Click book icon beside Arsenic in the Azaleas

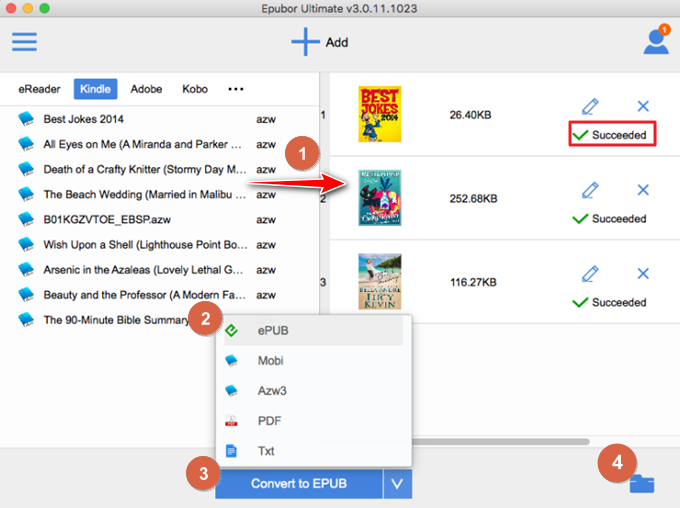pos(26,270)
